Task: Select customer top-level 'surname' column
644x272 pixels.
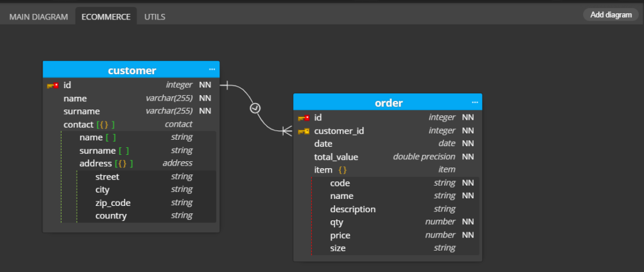Action: [x=82, y=111]
